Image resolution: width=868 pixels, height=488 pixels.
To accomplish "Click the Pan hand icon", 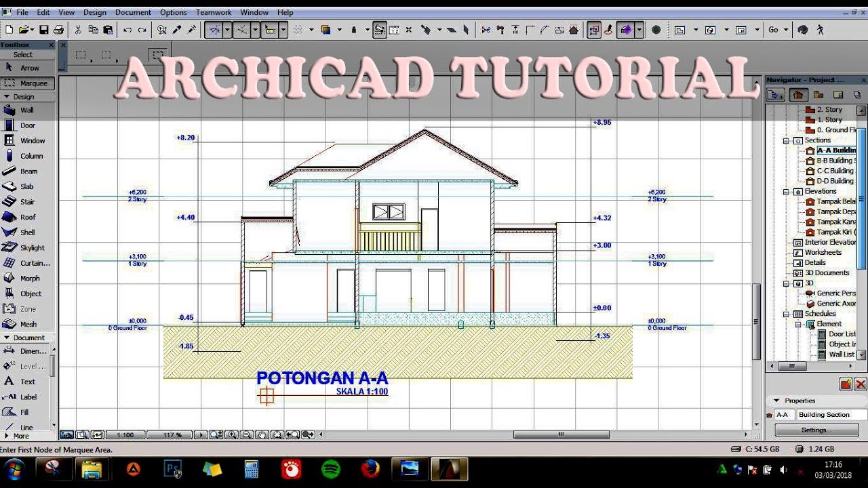I will tap(262, 434).
